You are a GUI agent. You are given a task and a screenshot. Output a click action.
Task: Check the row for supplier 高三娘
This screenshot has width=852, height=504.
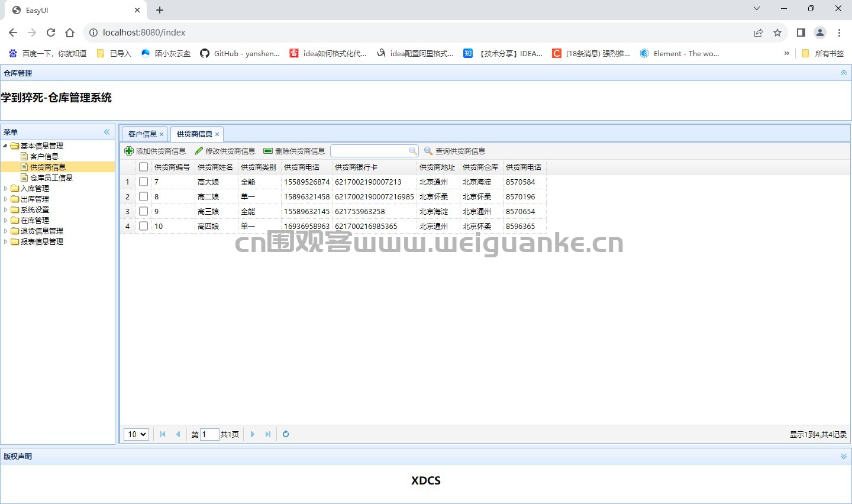point(143,211)
